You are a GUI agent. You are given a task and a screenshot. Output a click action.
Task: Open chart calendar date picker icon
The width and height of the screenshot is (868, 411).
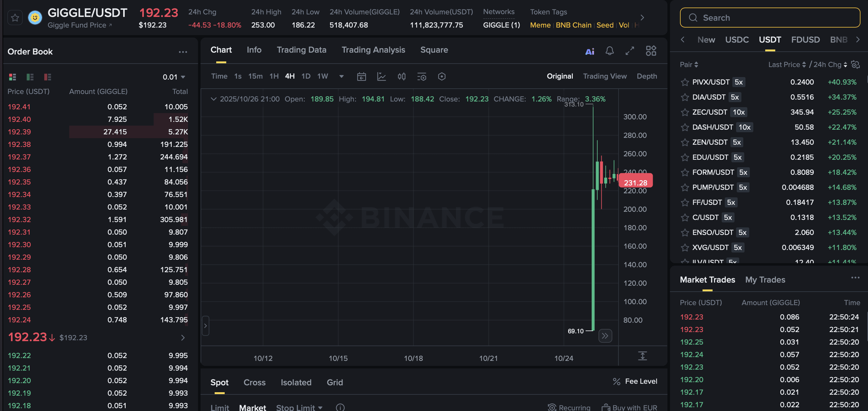pos(361,76)
